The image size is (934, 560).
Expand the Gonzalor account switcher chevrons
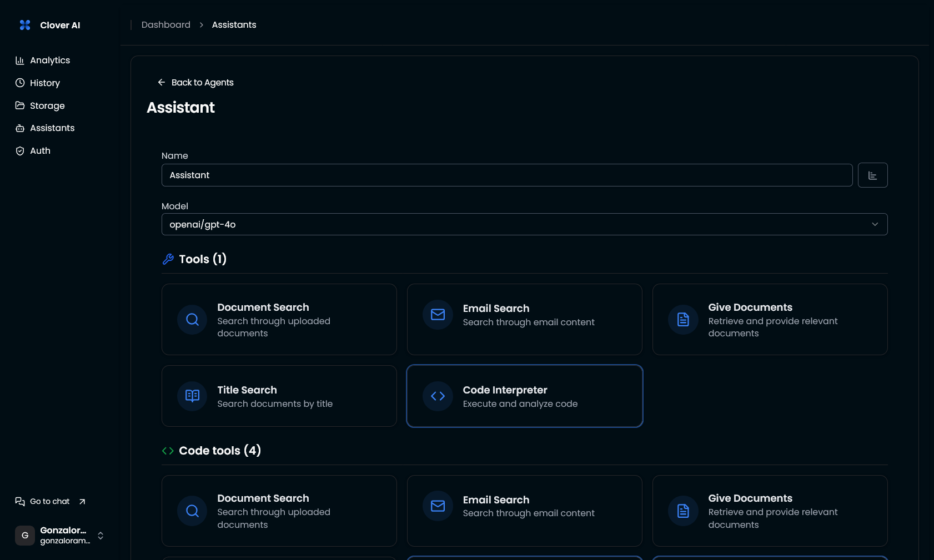tap(101, 536)
